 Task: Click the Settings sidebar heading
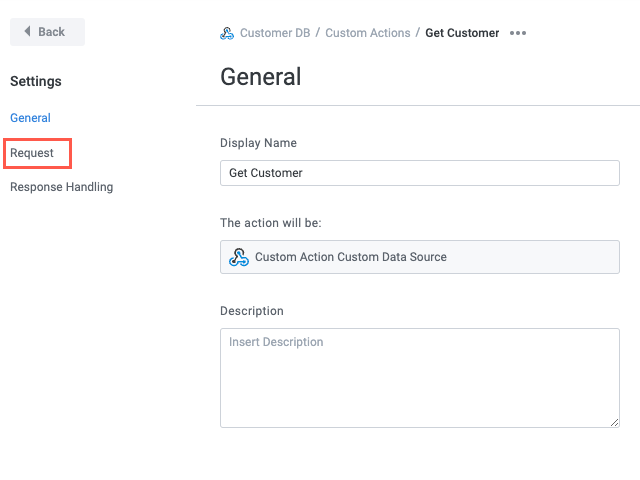coord(36,81)
